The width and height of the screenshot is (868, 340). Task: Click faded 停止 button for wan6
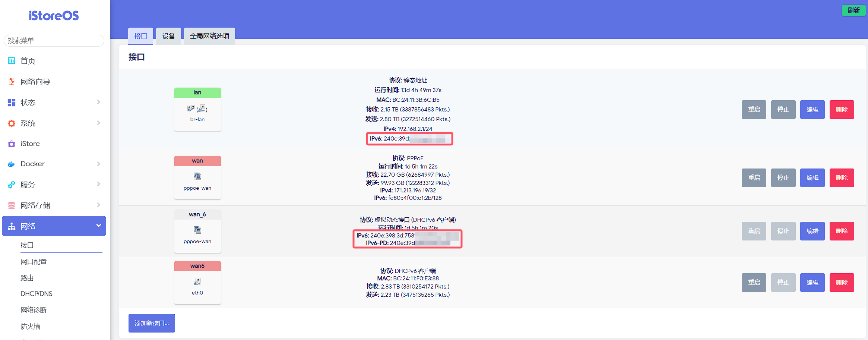(x=783, y=283)
